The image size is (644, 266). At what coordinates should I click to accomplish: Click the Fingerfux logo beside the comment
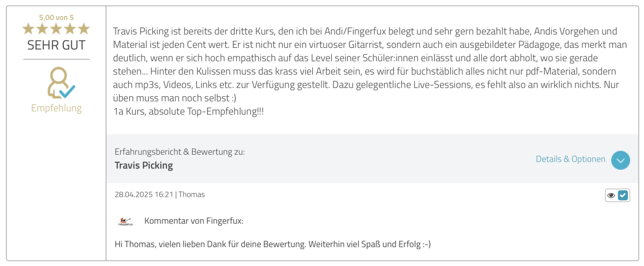(125, 221)
